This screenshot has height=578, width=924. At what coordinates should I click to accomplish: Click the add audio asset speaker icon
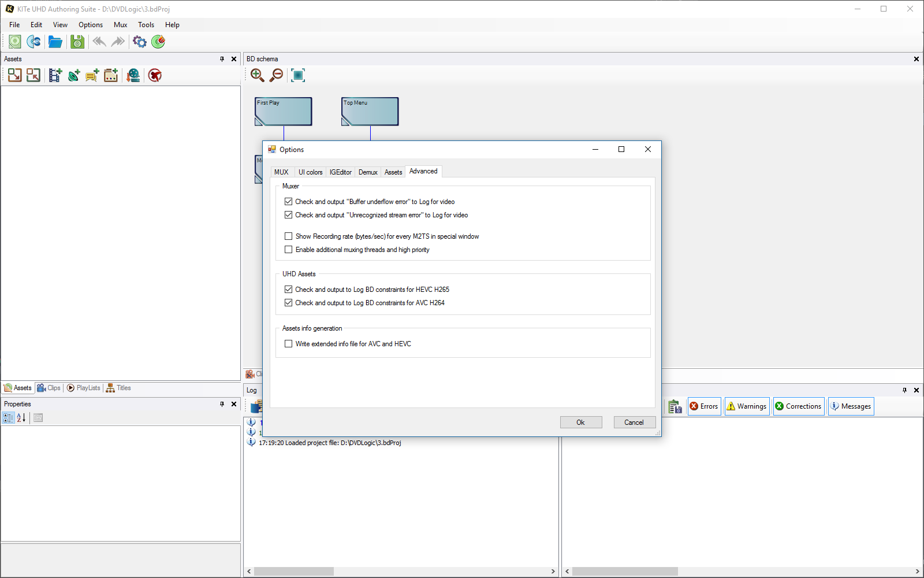tap(74, 75)
